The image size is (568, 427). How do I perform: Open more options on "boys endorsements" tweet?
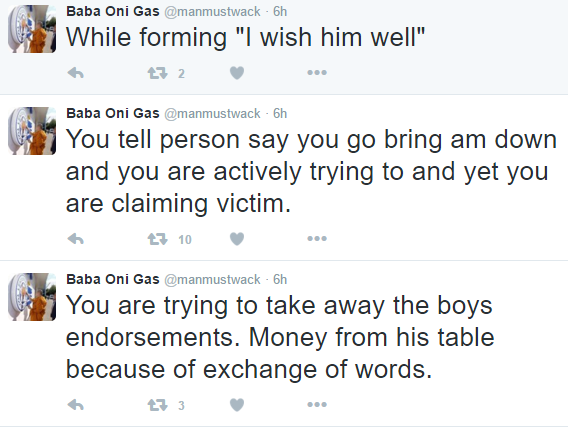click(317, 405)
